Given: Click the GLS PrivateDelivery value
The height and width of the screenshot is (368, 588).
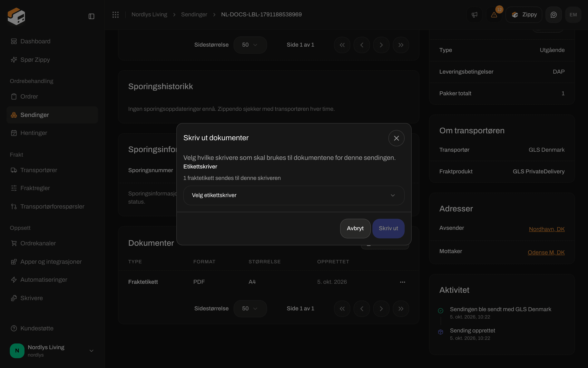Looking at the screenshot, I should [x=538, y=172].
